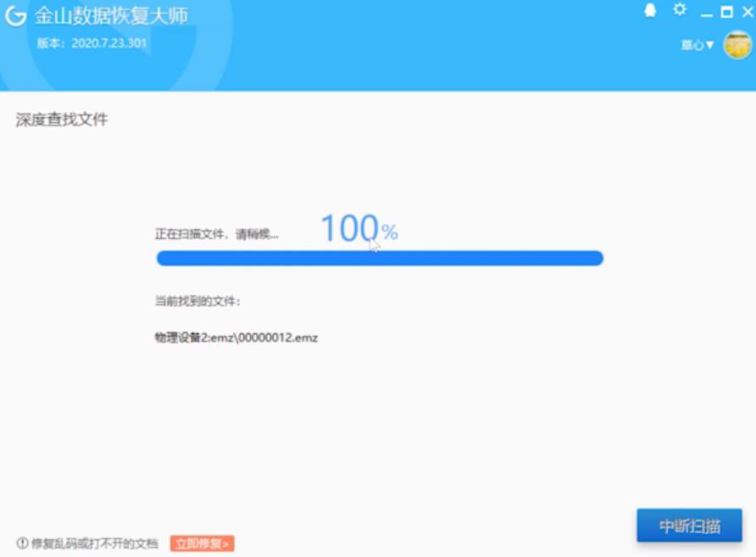This screenshot has width=756, height=557.
Task: Minimize the recovery application window
Action: pos(706,14)
